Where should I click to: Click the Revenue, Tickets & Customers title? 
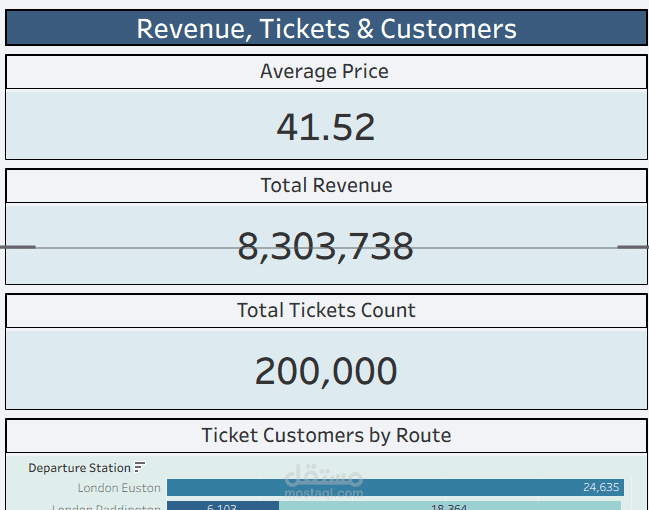pos(326,29)
